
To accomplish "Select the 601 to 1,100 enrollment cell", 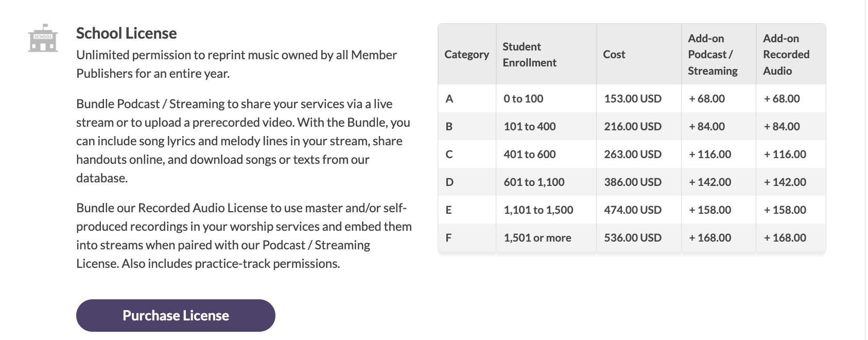I will (x=533, y=182).
